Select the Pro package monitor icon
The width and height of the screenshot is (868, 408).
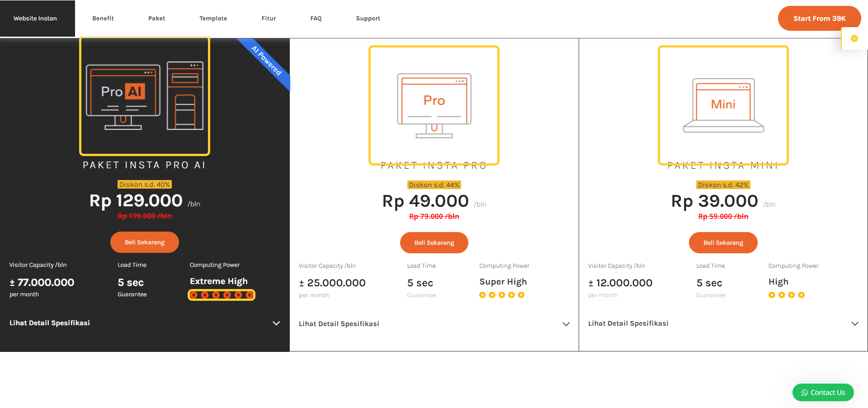(434, 104)
